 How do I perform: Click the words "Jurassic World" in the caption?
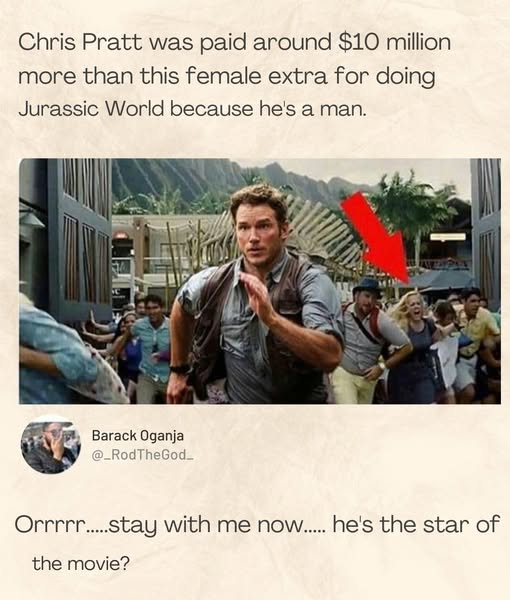point(91,109)
